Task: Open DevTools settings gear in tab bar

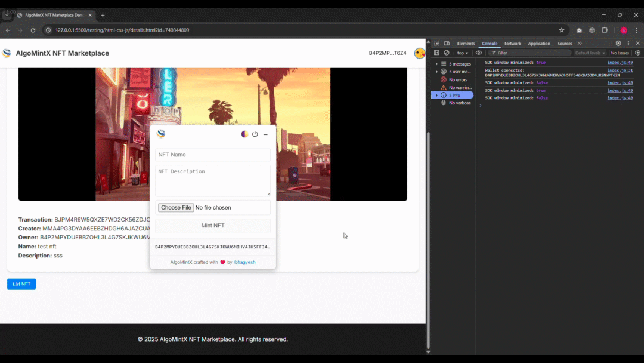Action: point(618,44)
